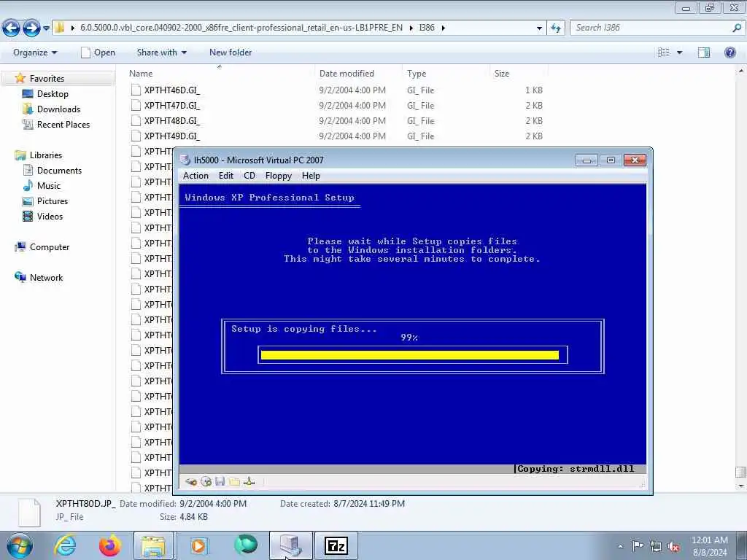Open Windows Media Player from the taskbar

[x=198, y=545]
